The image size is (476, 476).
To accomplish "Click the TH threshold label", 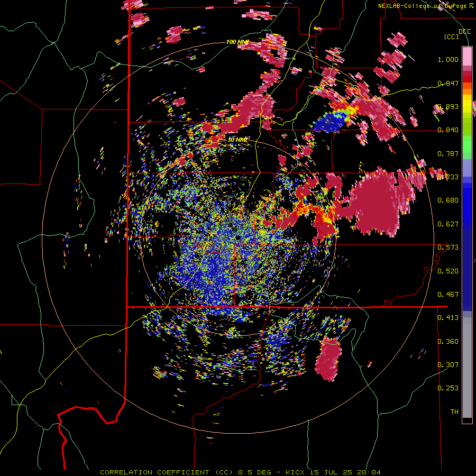I will point(454,412).
